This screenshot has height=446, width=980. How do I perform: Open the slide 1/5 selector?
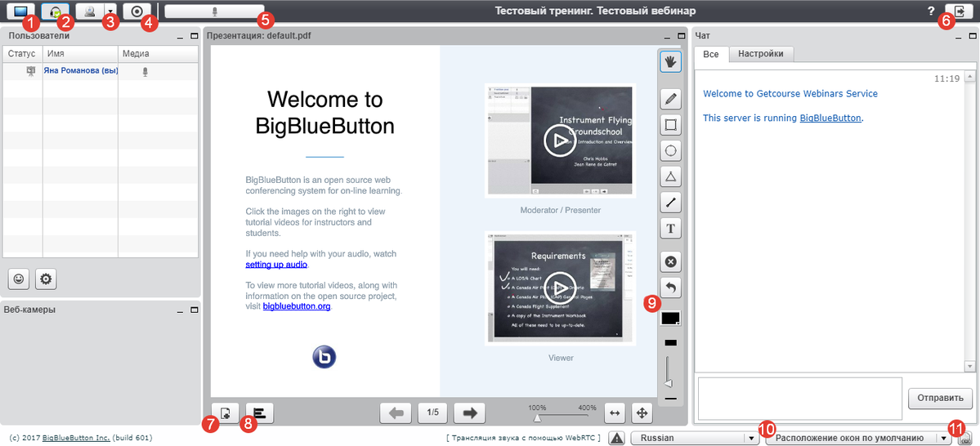click(x=432, y=413)
